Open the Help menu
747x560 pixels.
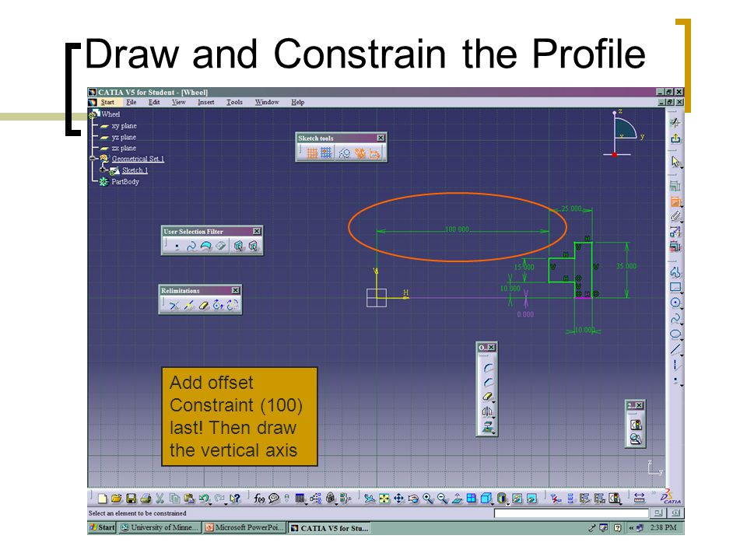click(298, 102)
